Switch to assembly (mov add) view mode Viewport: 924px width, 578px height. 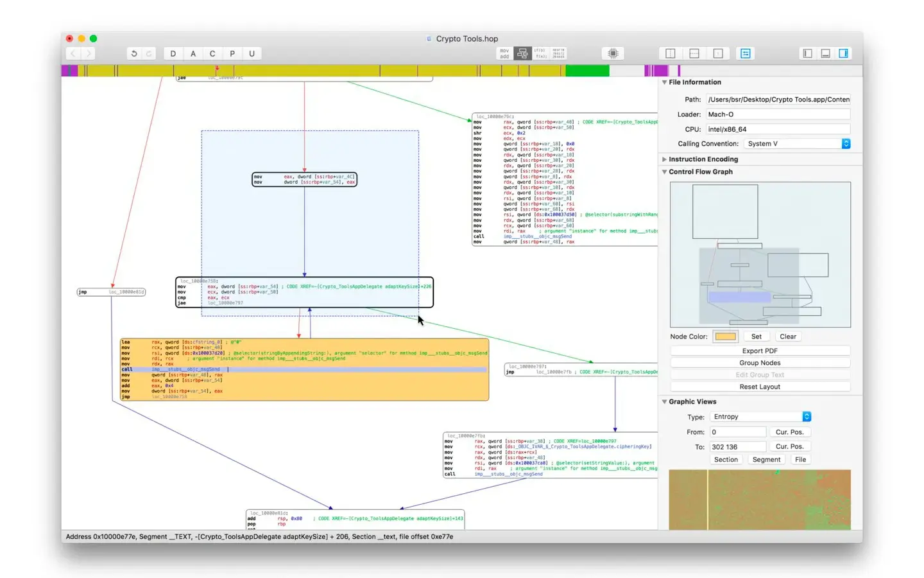504,54
